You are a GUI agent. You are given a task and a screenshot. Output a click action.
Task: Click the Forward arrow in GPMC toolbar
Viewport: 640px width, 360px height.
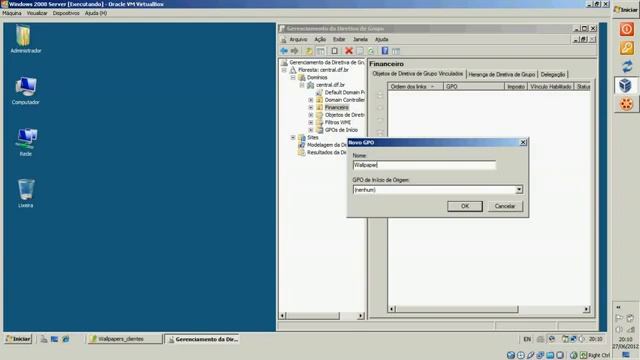(294, 51)
